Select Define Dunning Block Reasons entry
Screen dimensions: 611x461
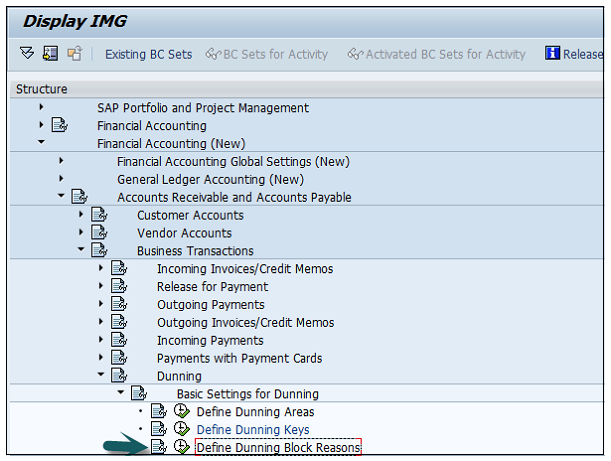pyautogui.click(x=278, y=448)
